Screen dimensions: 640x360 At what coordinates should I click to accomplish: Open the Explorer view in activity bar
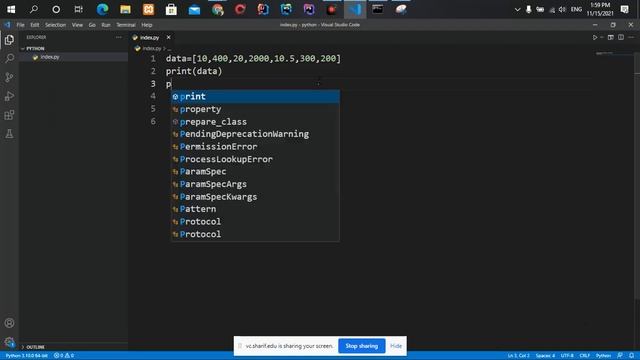(9, 40)
